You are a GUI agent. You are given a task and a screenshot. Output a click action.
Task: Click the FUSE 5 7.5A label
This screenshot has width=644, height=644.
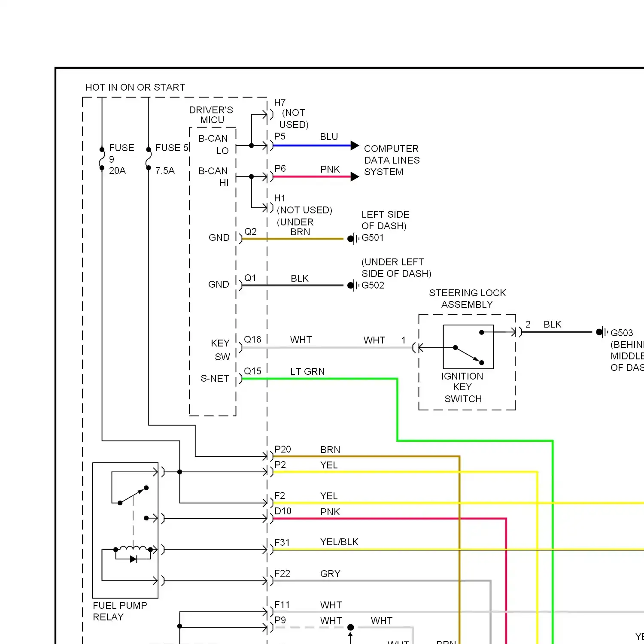[172, 159]
